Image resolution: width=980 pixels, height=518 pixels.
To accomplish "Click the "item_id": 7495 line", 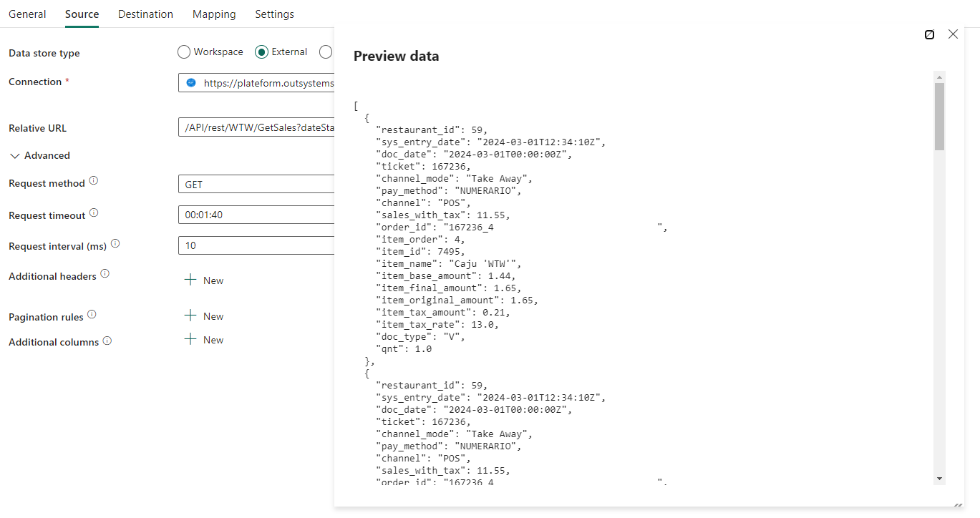I will (x=421, y=251).
